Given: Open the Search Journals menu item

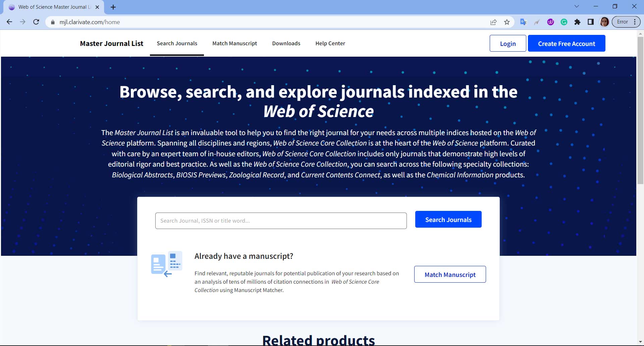Looking at the screenshot, I should [x=177, y=43].
